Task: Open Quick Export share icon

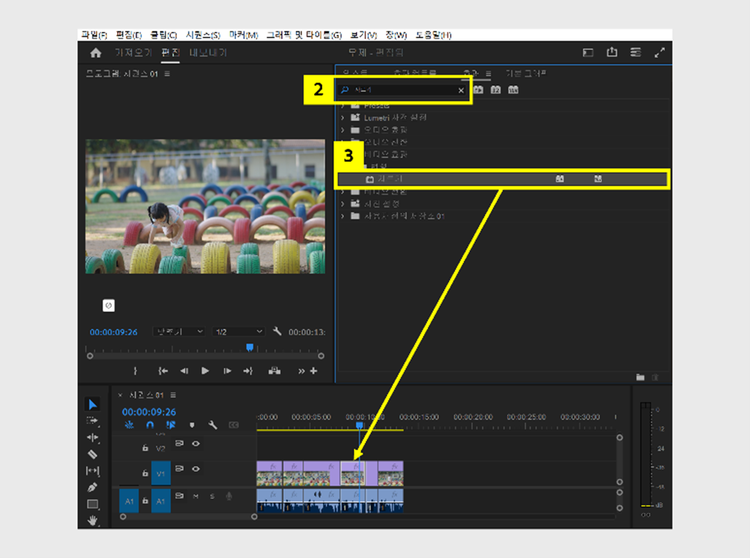Action: click(612, 52)
